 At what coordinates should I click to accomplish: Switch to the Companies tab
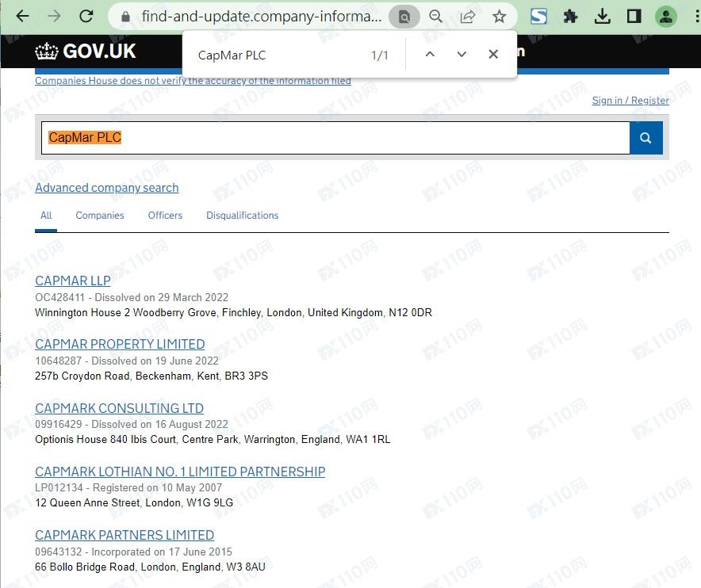(100, 216)
